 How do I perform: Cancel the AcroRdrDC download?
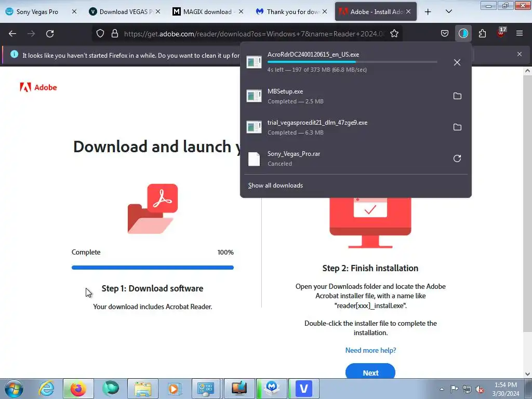coord(457,62)
